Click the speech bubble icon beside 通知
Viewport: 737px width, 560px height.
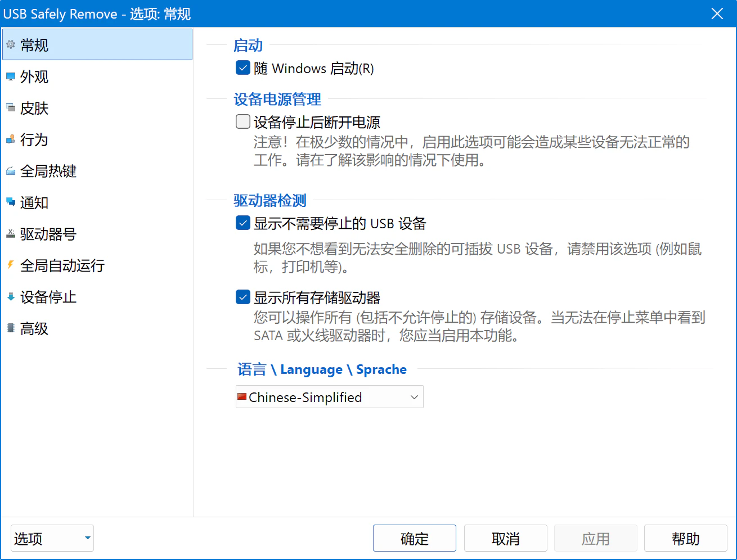[x=11, y=202]
